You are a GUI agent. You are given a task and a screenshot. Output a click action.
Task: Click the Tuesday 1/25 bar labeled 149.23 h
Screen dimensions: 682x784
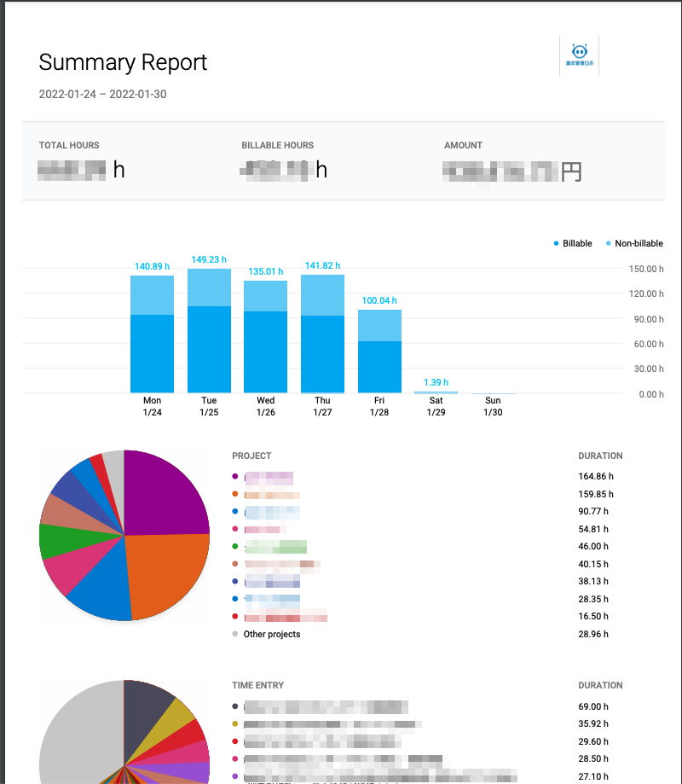209,330
